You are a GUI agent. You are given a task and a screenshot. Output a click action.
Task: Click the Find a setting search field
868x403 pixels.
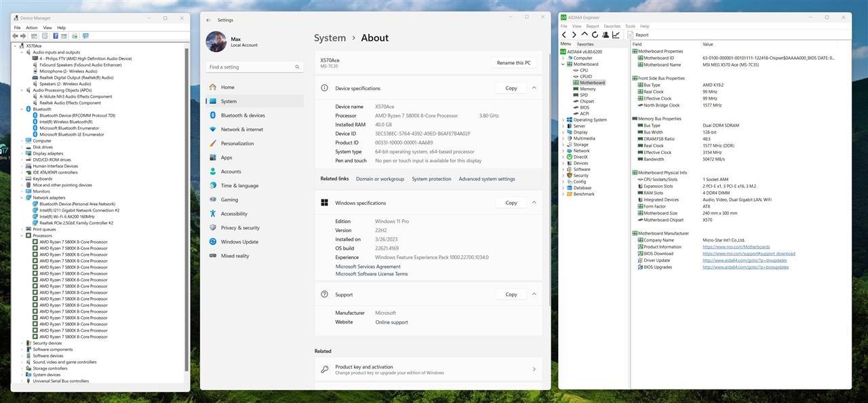[254, 67]
